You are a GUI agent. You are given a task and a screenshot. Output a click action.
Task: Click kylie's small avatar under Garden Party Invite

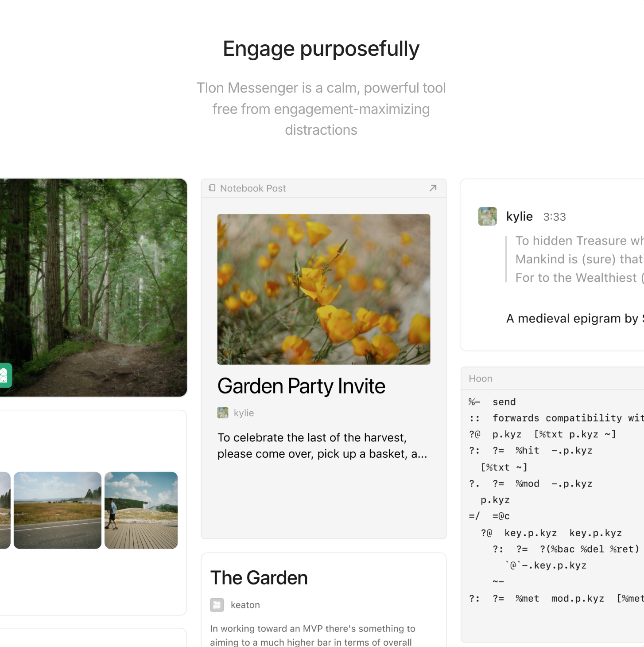(223, 413)
